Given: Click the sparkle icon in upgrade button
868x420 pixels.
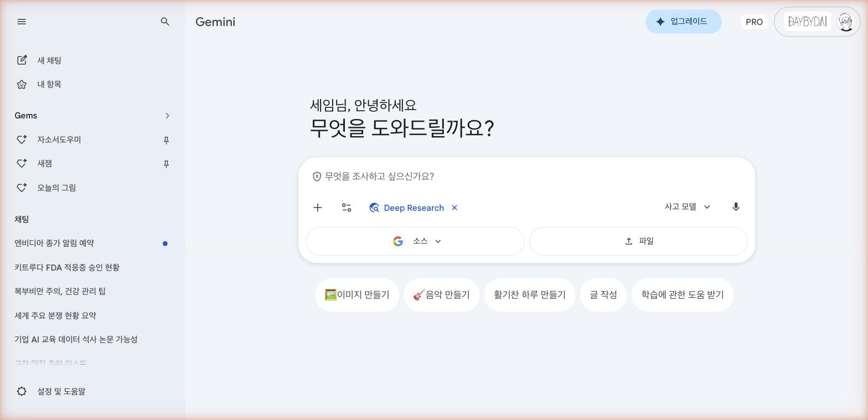Looking at the screenshot, I should pos(660,22).
